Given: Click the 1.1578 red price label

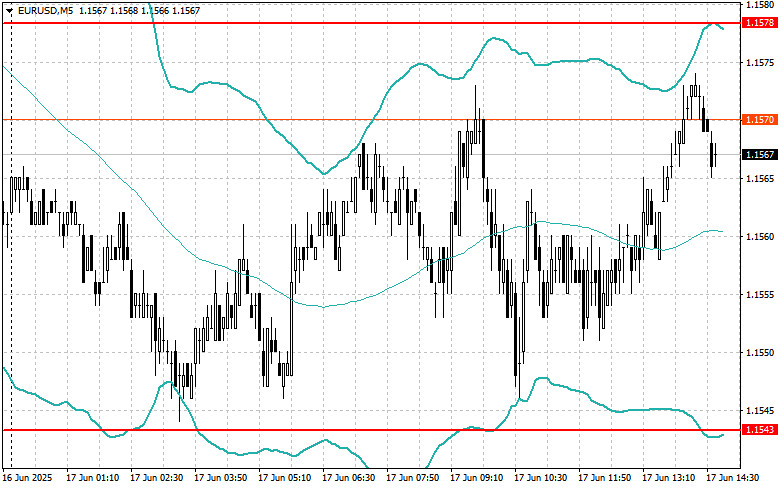Looking at the screenshot, I should coord(760,23).
